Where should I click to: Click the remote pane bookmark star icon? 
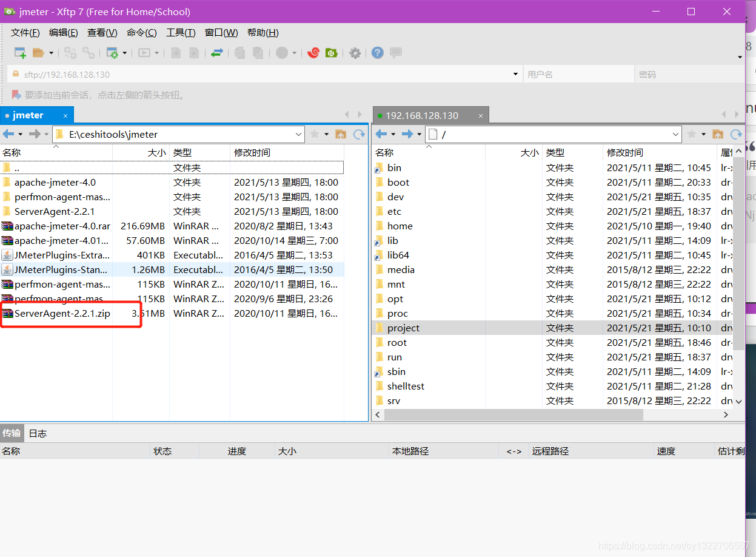coord(692,134)
